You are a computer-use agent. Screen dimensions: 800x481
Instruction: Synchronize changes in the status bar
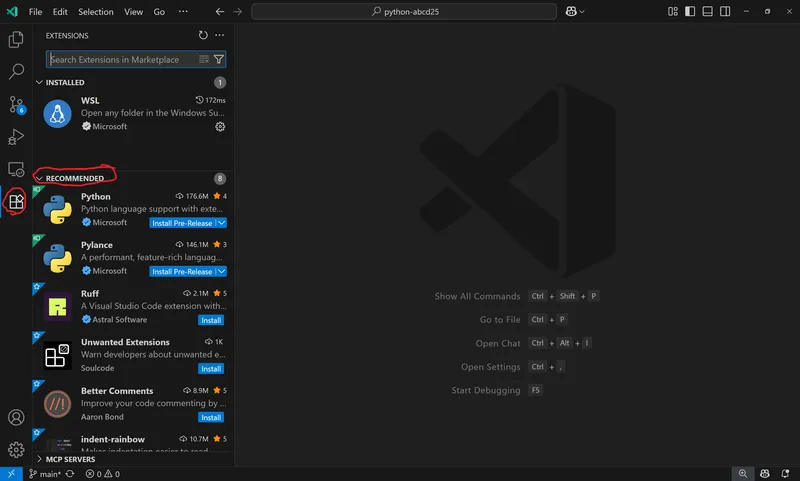click(x=70, y=474)
